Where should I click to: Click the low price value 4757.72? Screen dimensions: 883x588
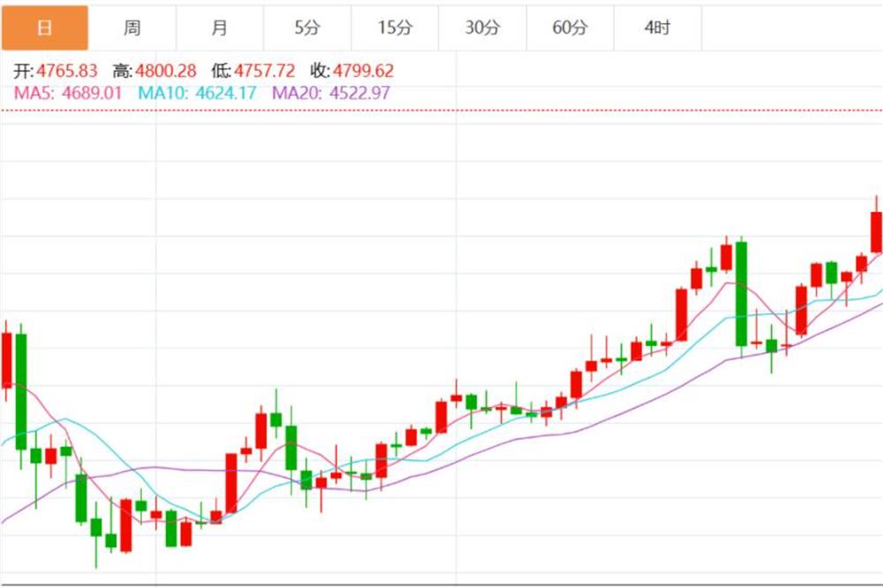coord(264,72)
